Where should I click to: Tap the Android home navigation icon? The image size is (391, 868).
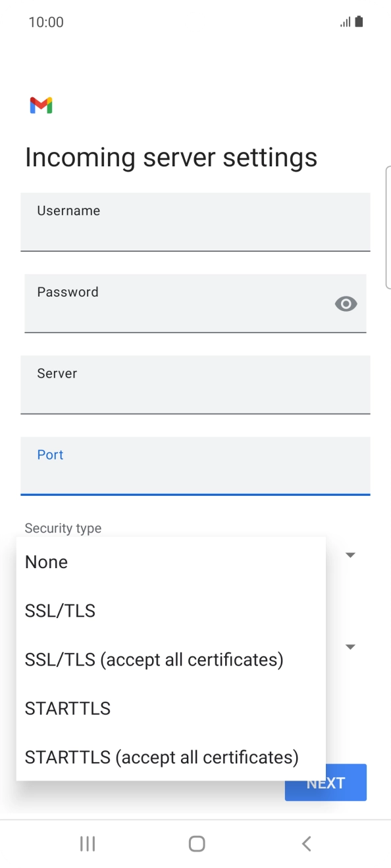click(196, 844)
